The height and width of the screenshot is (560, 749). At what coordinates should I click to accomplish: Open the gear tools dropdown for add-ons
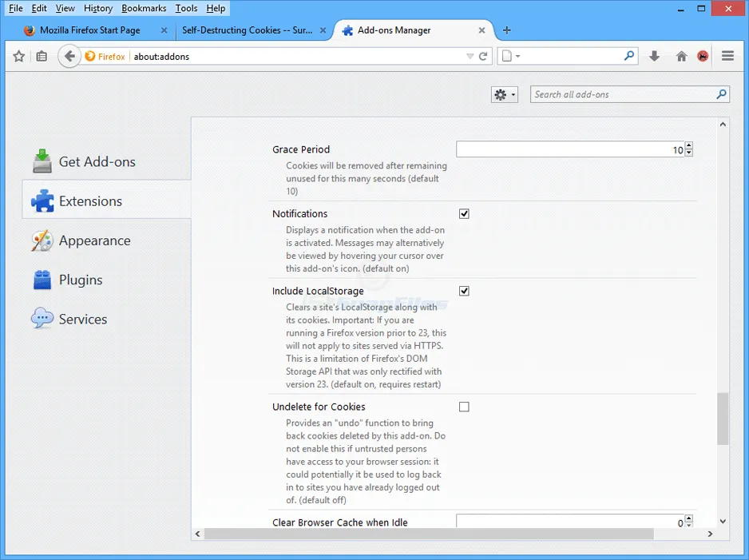(505, 94)
